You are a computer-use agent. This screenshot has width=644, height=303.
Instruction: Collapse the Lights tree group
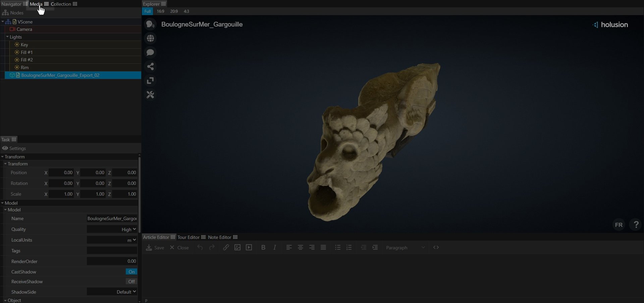click(7, 37)
